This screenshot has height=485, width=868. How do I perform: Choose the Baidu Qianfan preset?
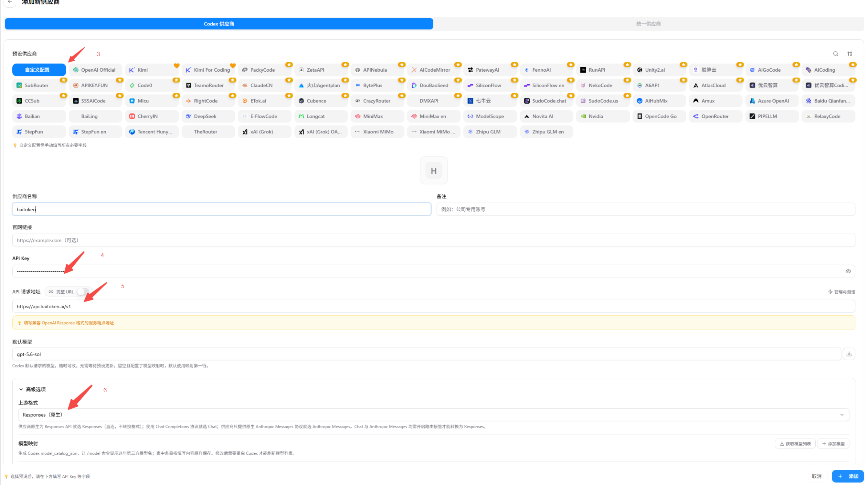pyautogui.click(x=828, y=101)
